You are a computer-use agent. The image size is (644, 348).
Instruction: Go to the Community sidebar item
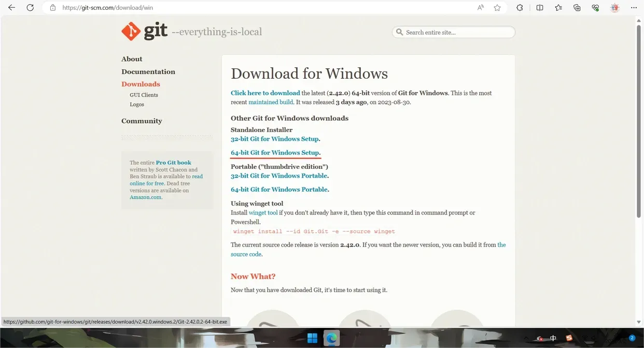142,121
